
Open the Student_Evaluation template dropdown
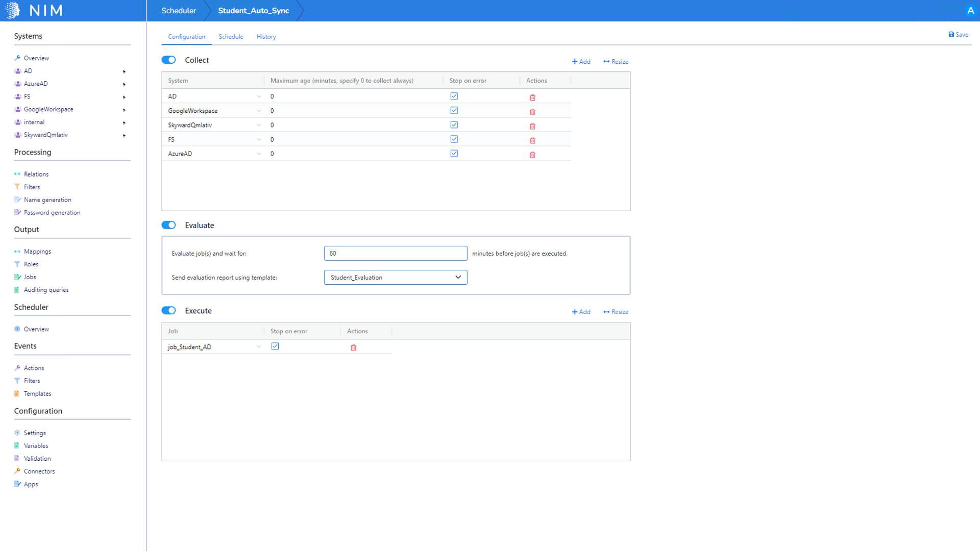pos(396,277)
